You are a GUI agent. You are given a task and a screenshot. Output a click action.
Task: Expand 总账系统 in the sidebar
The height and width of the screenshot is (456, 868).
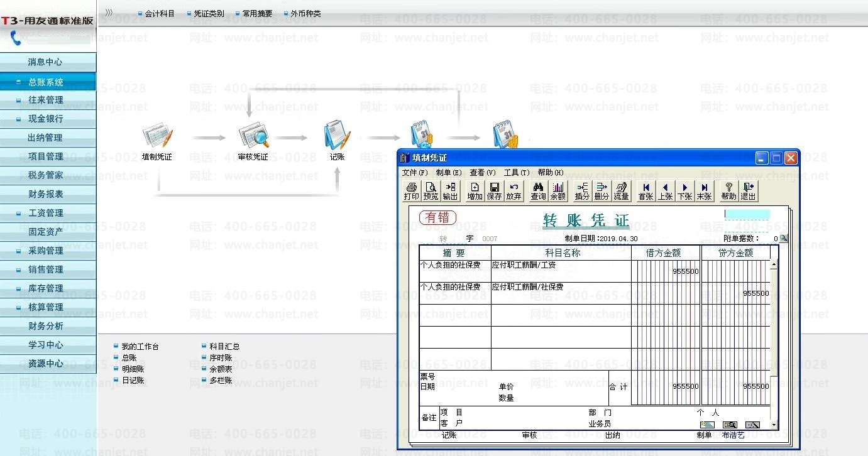tap(48, 82)
